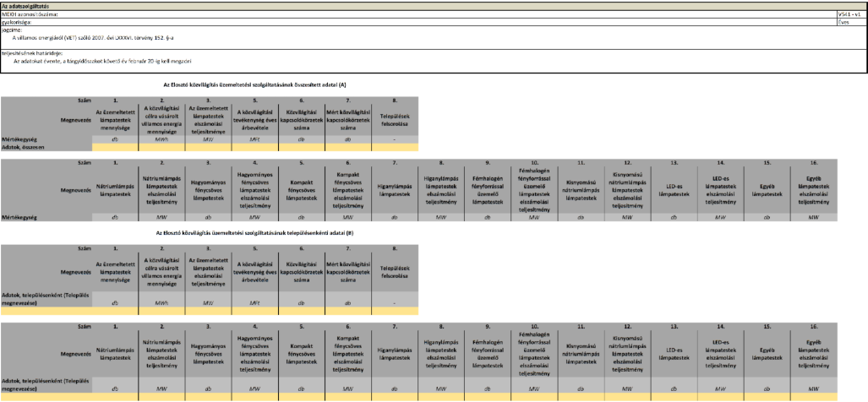
Task: Select 'Kompakt fénycsöves lámpatestek' header in section (A)
Action: click(302, 191)
